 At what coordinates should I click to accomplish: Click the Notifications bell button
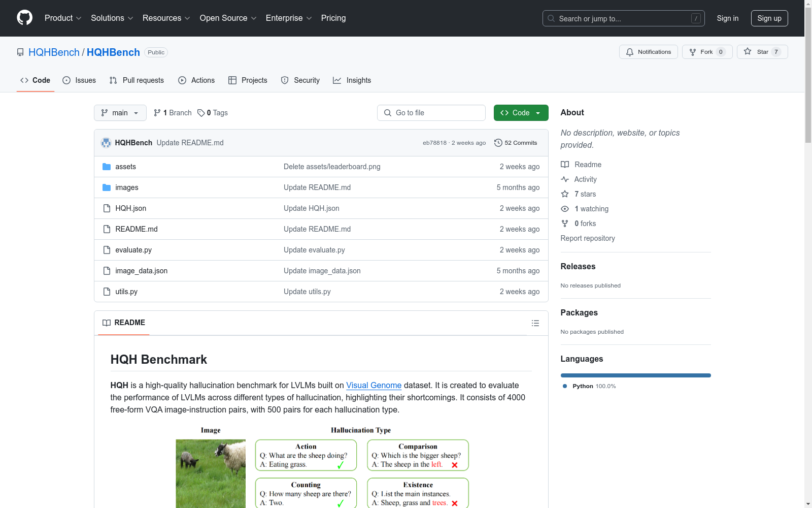pyautogui.click(x=648, y=52)
